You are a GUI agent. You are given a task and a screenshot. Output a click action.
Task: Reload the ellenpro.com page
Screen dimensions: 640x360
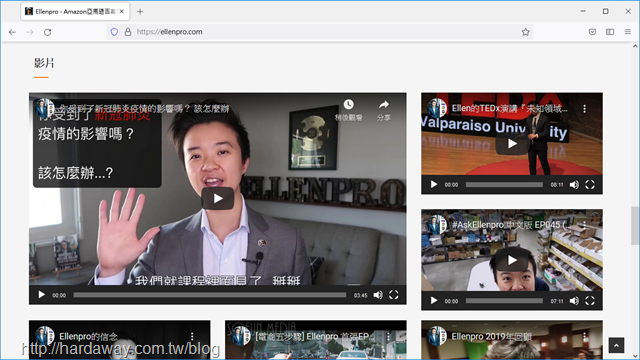coord(48,32)
